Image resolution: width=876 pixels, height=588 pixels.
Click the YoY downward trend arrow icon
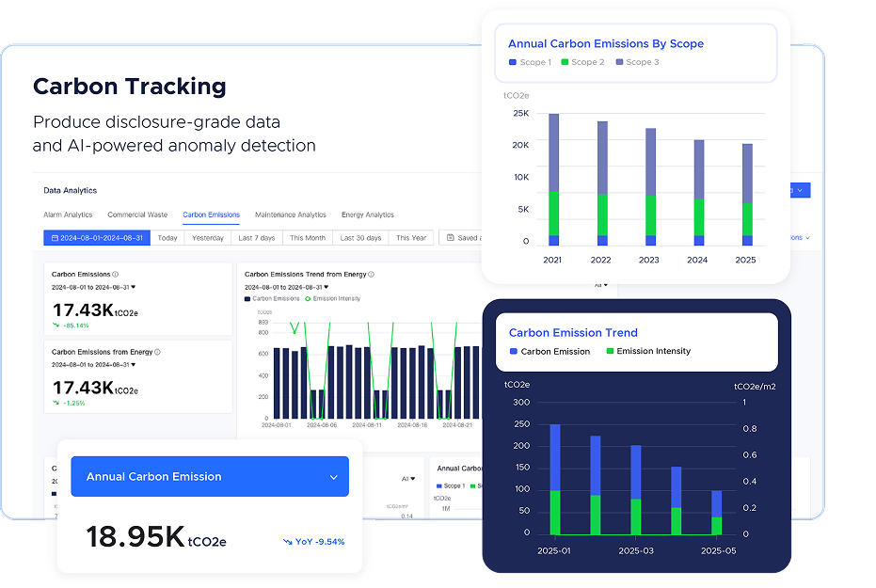coord(288,542)
